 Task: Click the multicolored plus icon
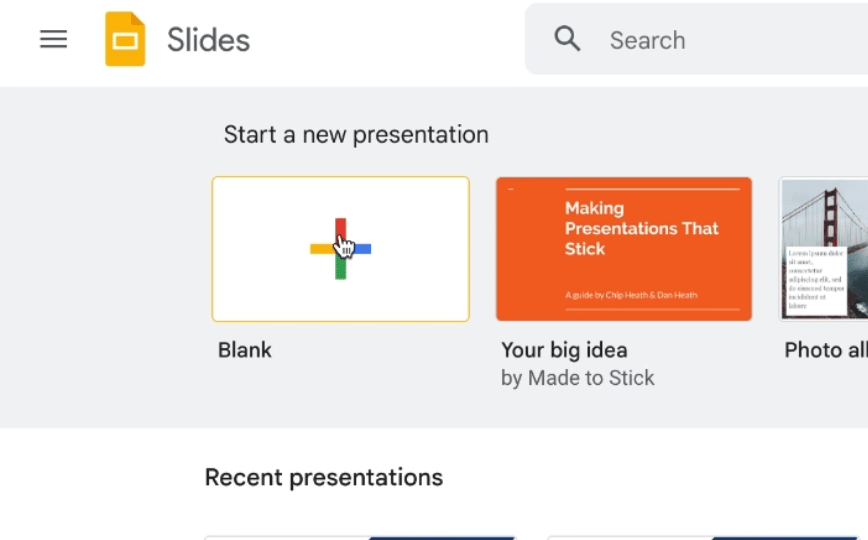coord(340,249)
